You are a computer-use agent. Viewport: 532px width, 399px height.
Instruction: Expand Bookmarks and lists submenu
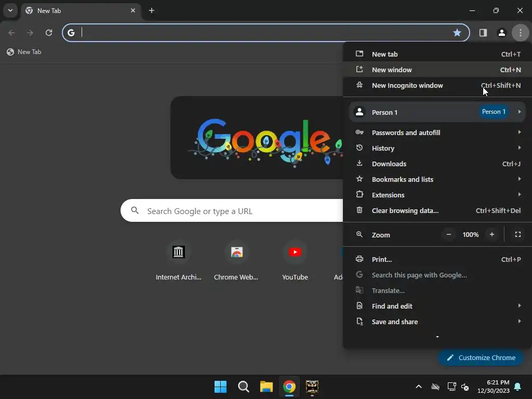[437, 179]
